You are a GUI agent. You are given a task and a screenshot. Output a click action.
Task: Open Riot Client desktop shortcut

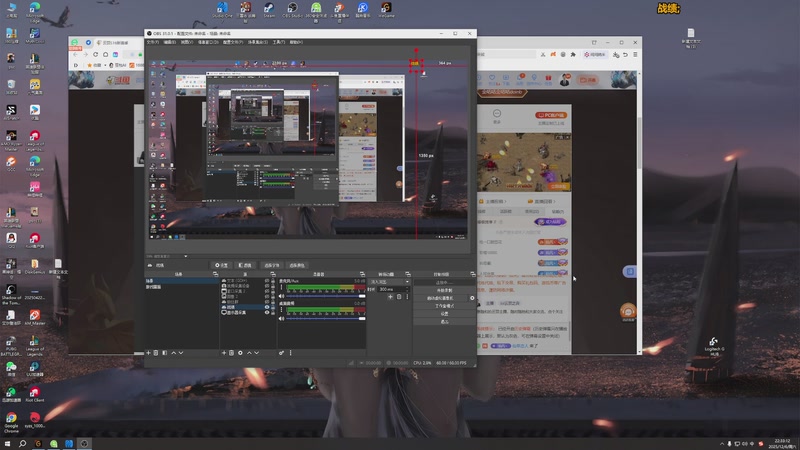click(34, 394)
